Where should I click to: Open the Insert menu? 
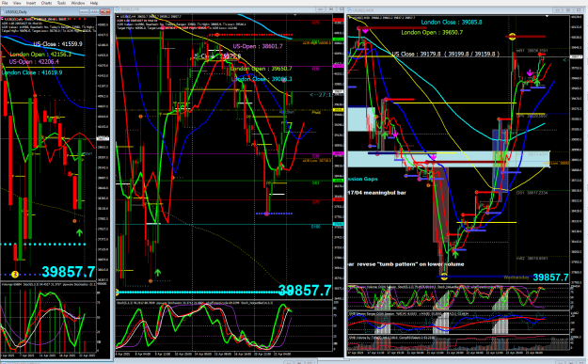(31, 3)
